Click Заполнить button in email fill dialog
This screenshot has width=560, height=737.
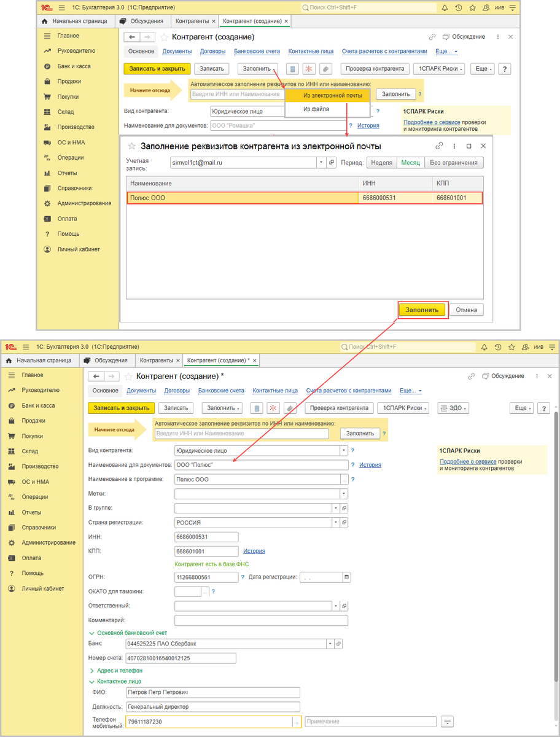(422, 310)
